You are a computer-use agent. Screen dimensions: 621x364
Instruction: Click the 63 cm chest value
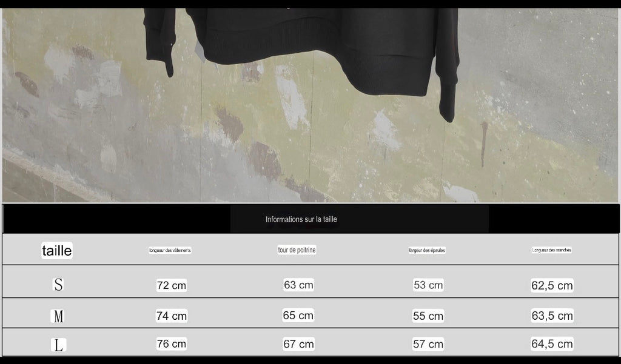298,285
